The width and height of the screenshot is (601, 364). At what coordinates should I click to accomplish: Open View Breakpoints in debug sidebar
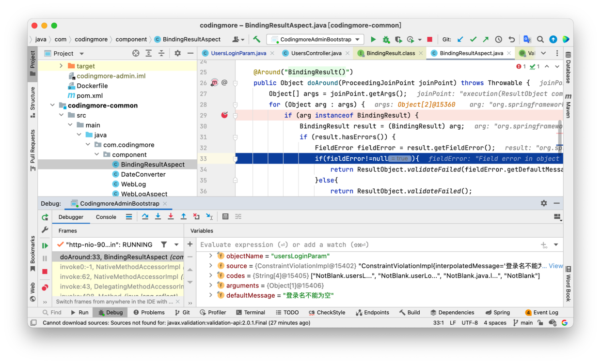tap(45, 288)
